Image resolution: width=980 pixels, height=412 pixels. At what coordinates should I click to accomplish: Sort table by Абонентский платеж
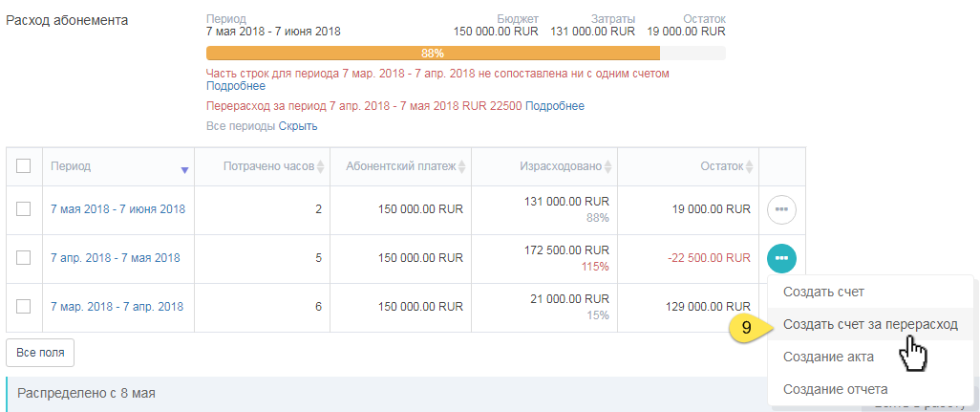(x=462, y=167)
